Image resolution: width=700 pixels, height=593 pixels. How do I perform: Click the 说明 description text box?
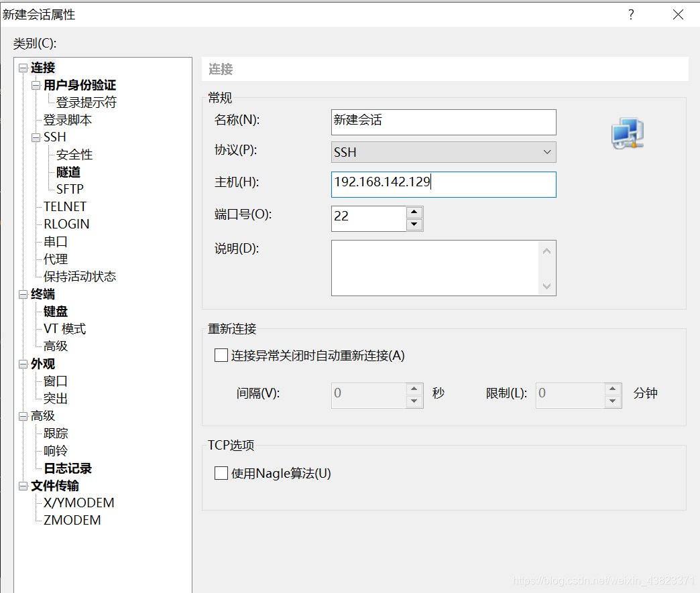coord(436,267)
